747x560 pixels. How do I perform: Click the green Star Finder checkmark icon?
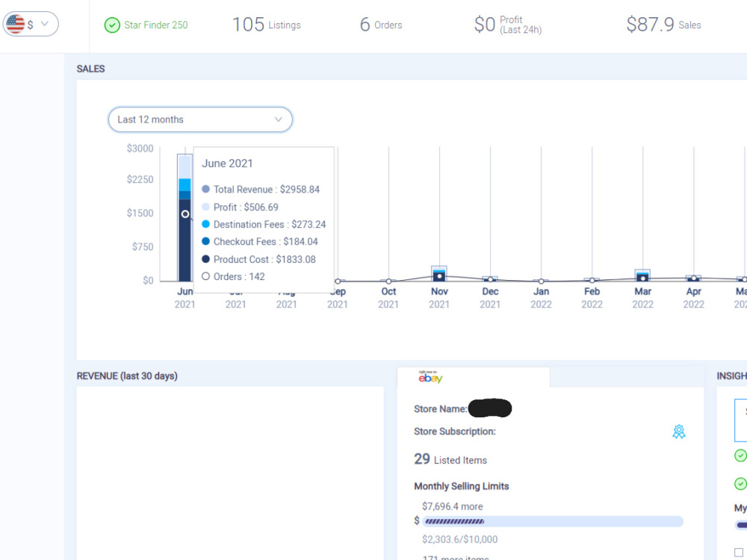point(112,25)
